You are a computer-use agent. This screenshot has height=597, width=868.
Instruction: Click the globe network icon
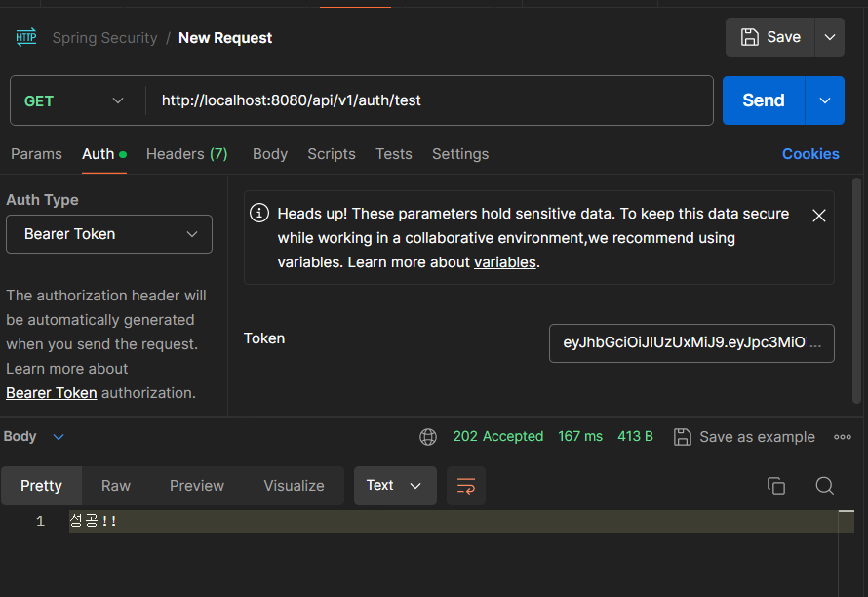428,437
